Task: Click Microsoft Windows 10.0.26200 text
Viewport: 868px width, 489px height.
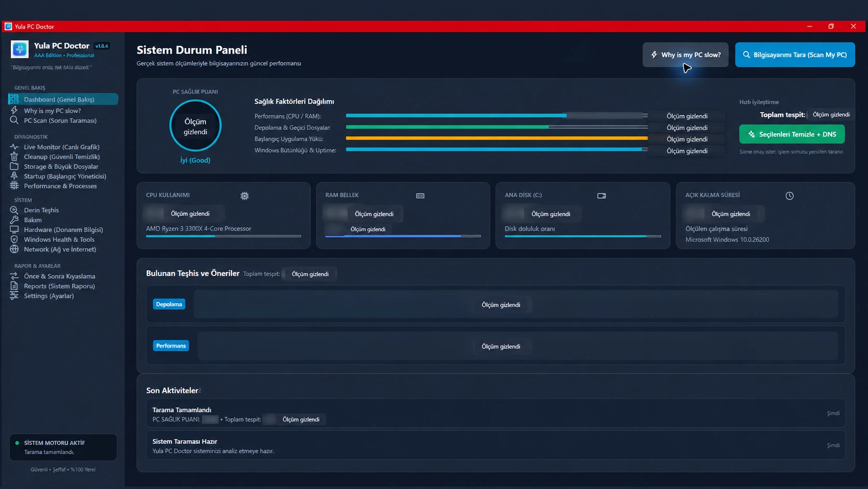Action: tap(727, 240)
